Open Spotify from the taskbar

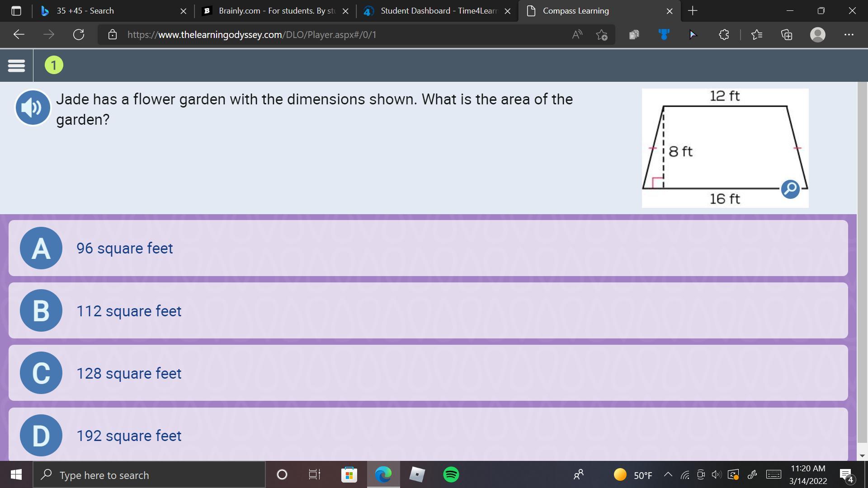click(451, 474)
